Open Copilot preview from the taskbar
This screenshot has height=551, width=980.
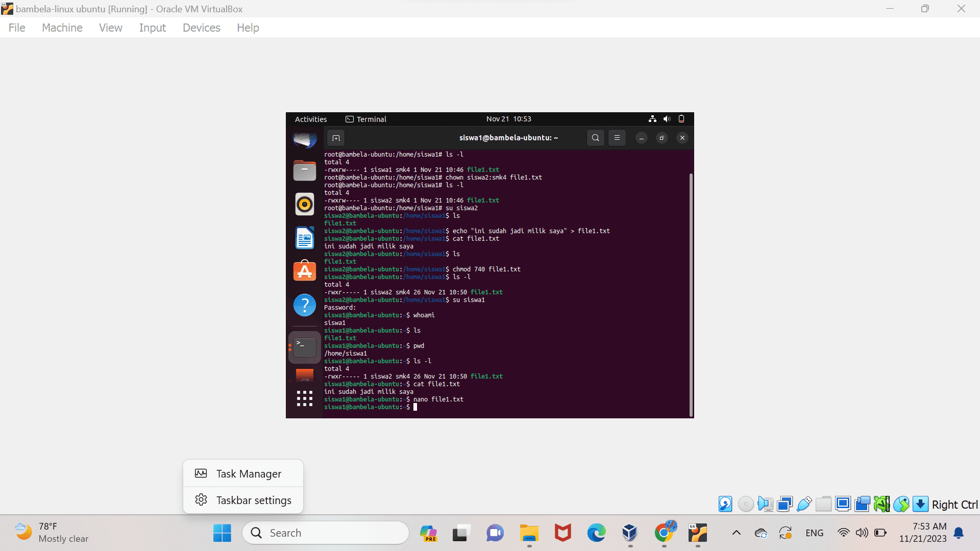pos(428,533)
